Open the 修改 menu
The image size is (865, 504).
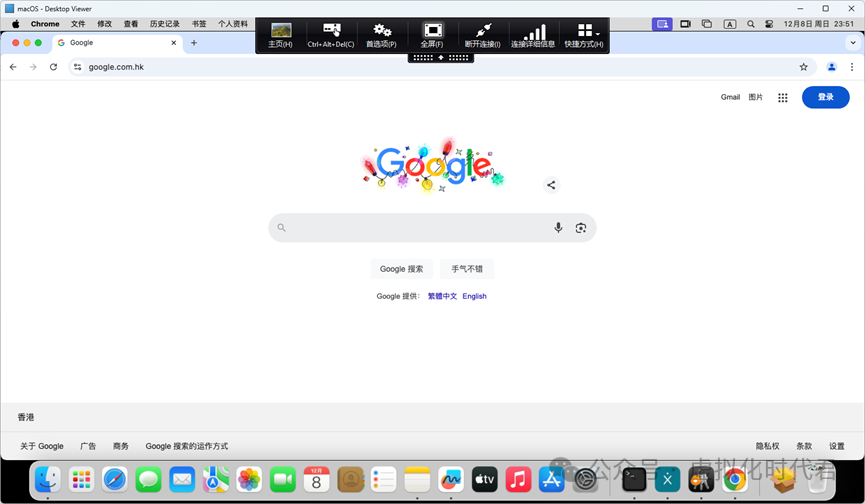[104, 24]
